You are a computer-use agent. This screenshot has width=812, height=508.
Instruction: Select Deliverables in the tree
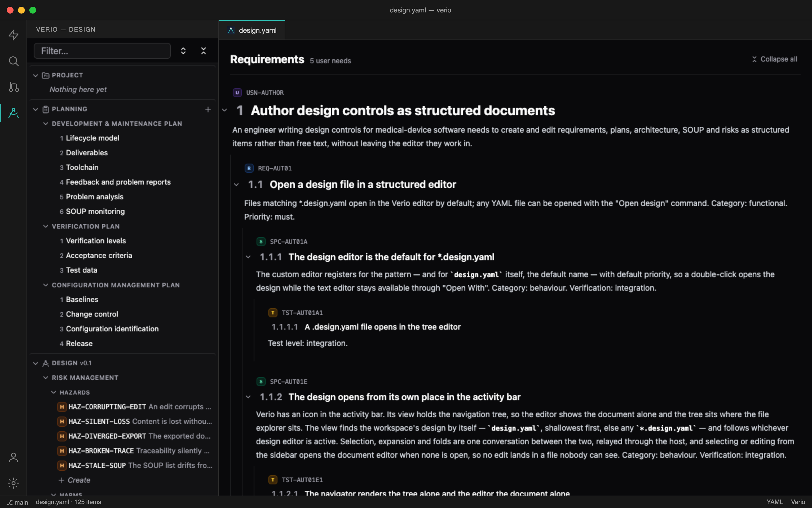click(87, 153)
